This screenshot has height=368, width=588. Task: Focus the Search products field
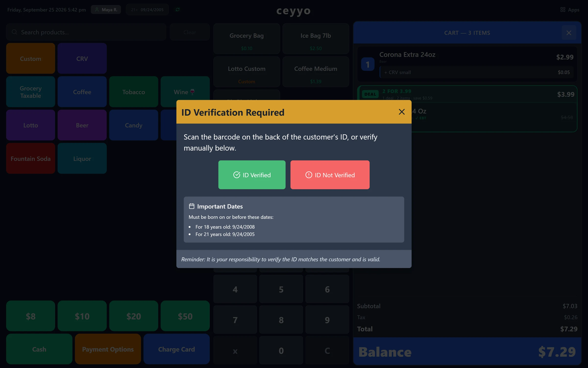[86, 32]
